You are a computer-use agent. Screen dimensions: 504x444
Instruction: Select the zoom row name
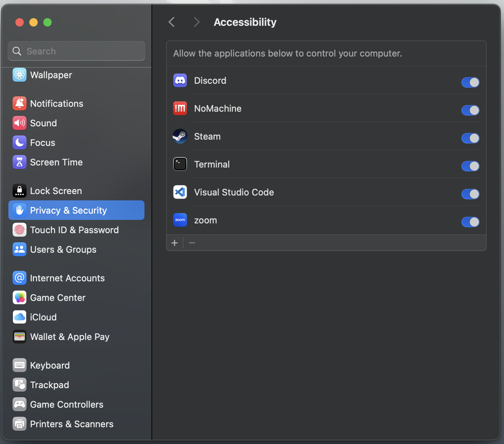(206, 220)
